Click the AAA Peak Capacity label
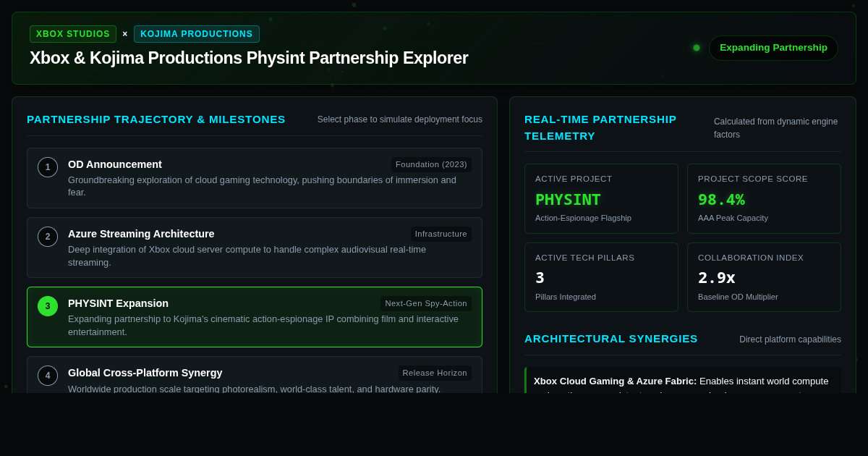 733,218
